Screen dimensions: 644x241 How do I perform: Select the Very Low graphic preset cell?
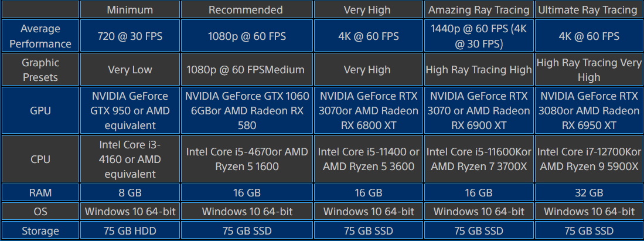pos(130,70)
